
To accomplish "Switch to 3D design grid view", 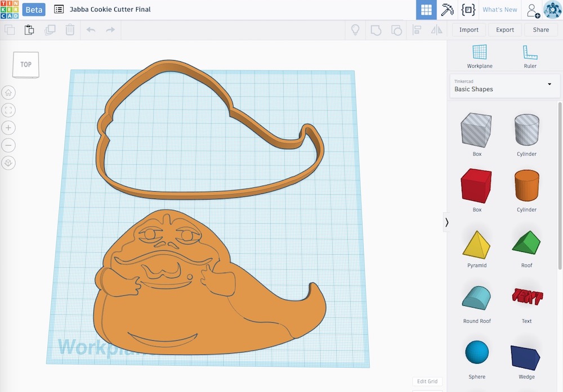I will click(x=426, y=10).
